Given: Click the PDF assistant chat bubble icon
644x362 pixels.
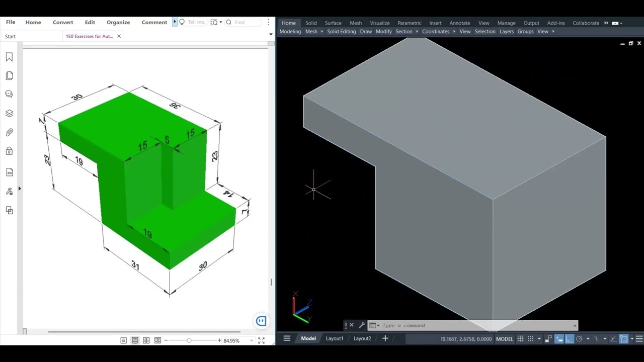Looking at the screenshot, I should pos(261,321).
